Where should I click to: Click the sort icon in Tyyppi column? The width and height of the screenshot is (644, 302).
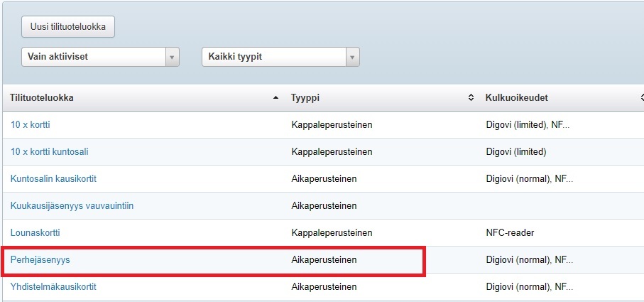tap(471, 98)
